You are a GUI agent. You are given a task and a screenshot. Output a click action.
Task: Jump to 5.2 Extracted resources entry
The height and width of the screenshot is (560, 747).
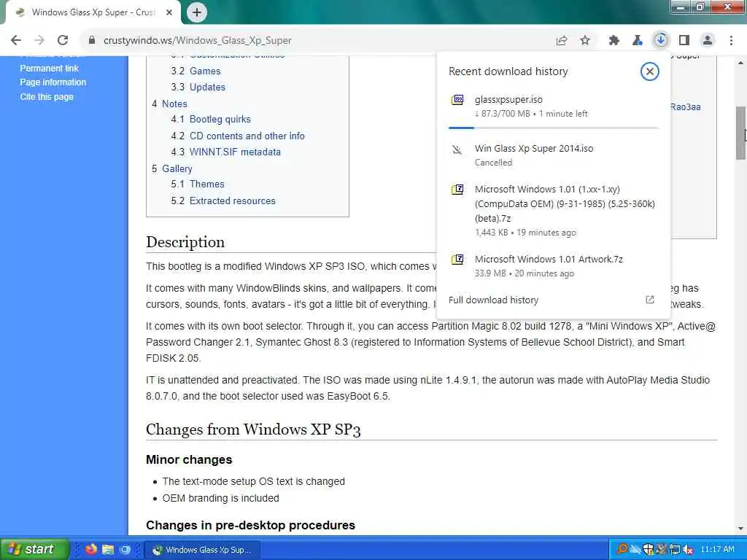(x=223, y=201)
